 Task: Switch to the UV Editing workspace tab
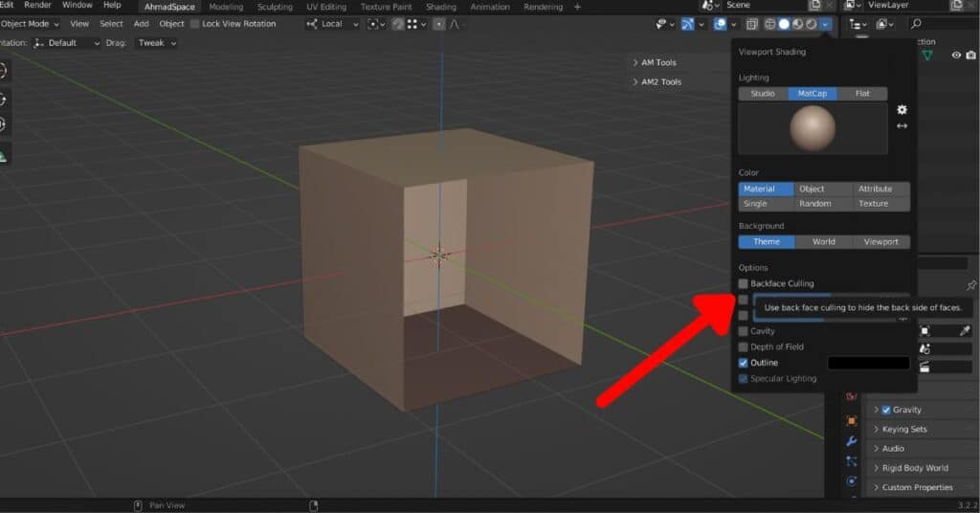[x=326, y=7]
